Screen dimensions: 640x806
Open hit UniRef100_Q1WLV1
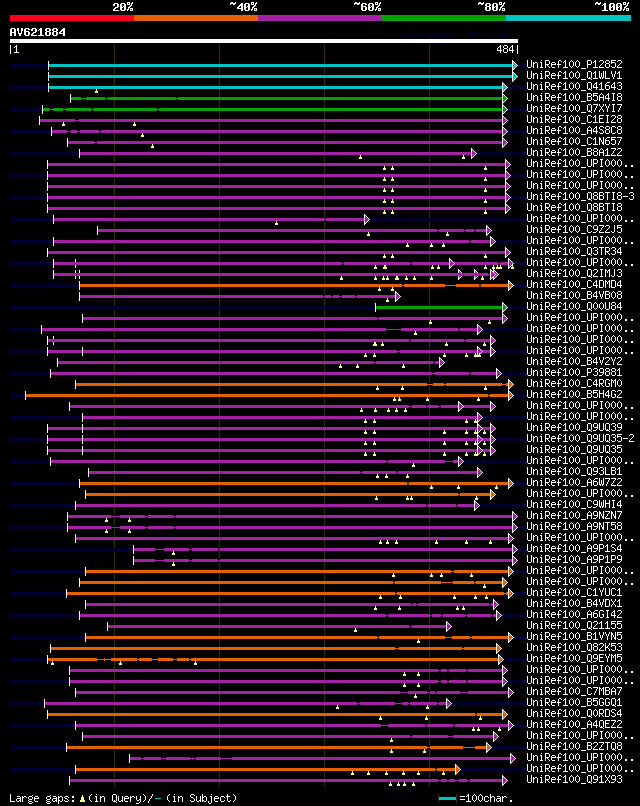[574, 76]
